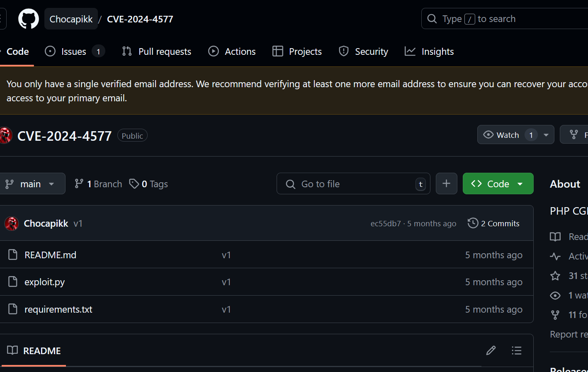Open the Pull requests tab

(156, 51)
